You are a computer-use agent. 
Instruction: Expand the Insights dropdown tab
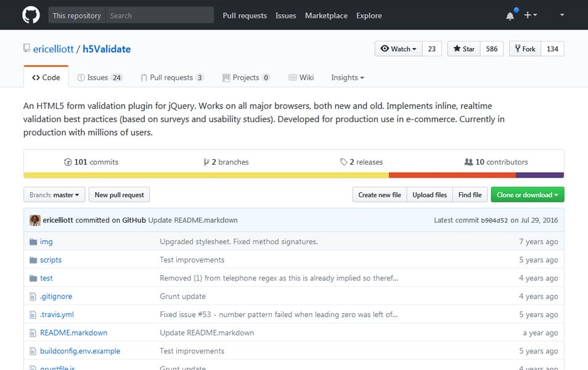click(347, 78)
